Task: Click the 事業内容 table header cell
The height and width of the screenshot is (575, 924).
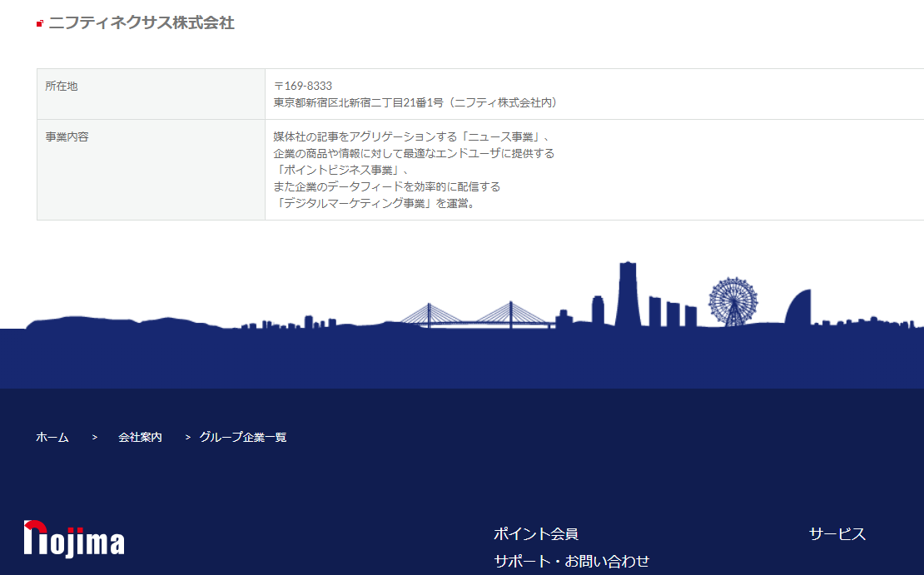Action: click(x=67, y=136)
